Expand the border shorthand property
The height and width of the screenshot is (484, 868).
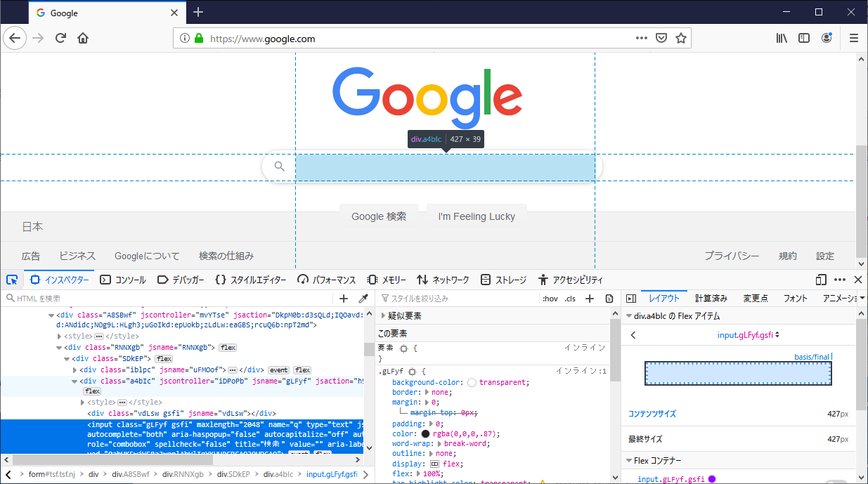426,393
